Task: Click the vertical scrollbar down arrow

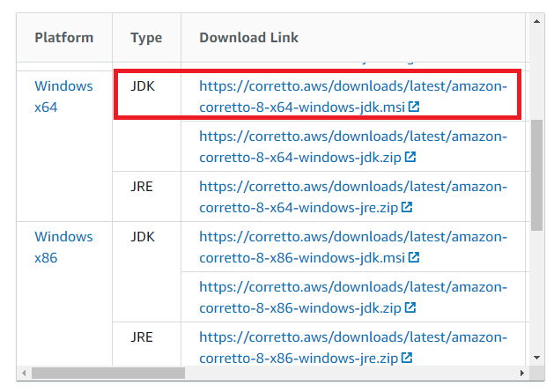Action: 536,358
